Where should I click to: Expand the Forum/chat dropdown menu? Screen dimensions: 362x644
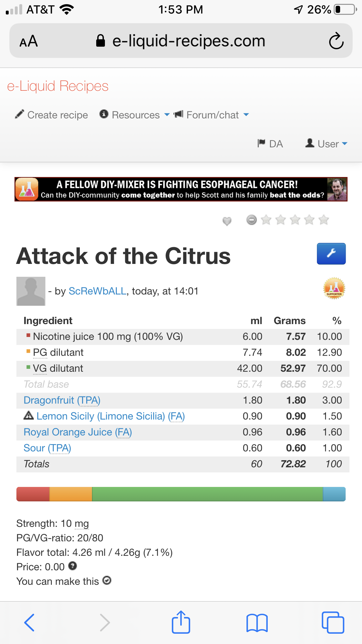(212, 115)
